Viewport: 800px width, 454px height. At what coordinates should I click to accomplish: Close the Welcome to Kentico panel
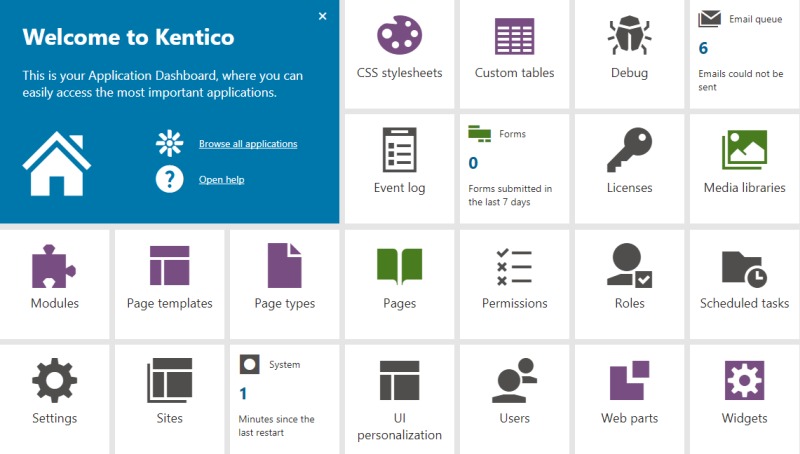point(322,16)
